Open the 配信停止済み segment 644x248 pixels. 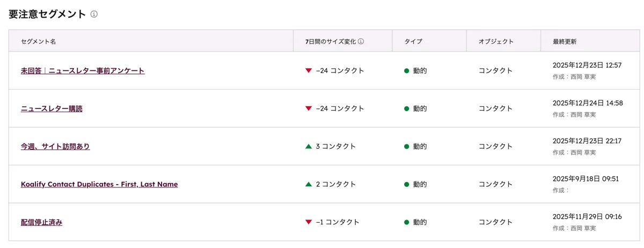pos(41,222)
